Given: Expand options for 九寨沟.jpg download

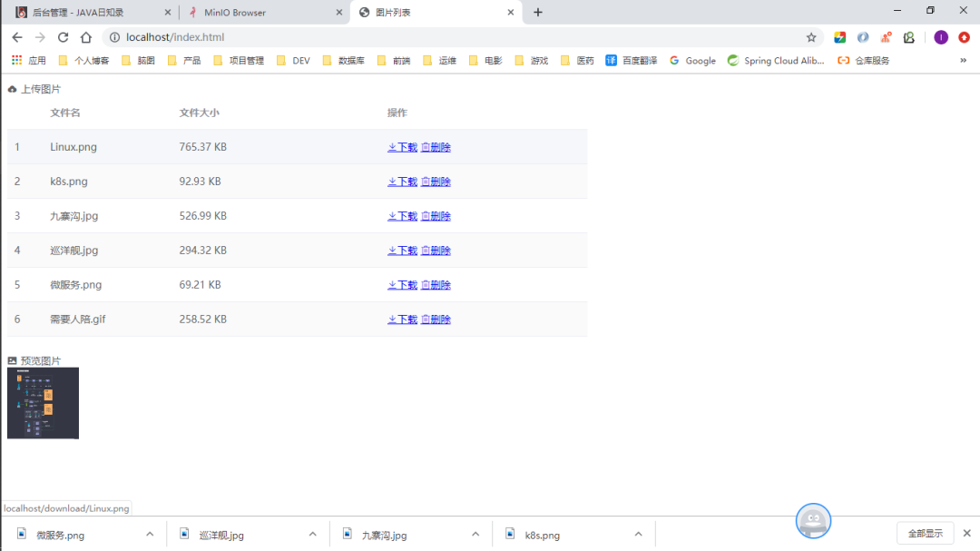Looking at the screenshot, I should [475, 534].
